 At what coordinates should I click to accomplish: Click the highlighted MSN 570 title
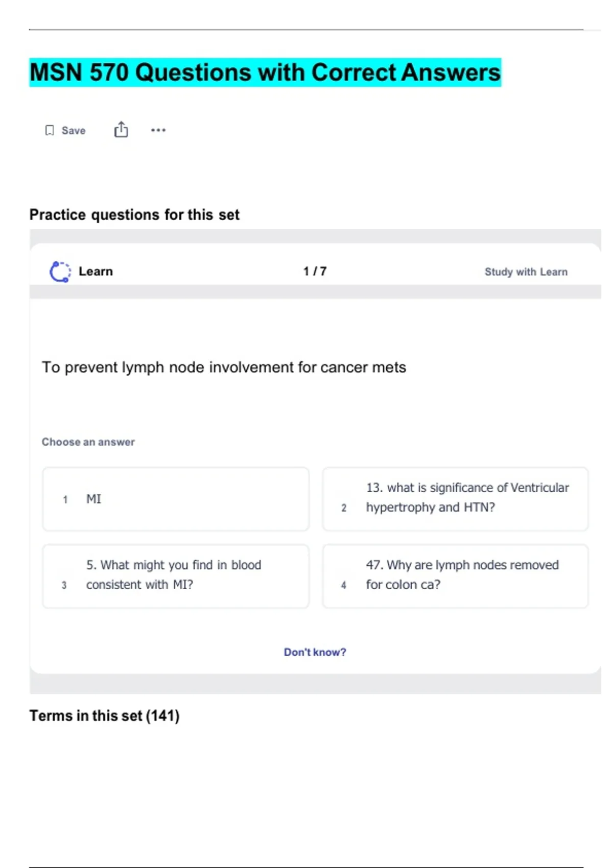(x=265, y=73)
